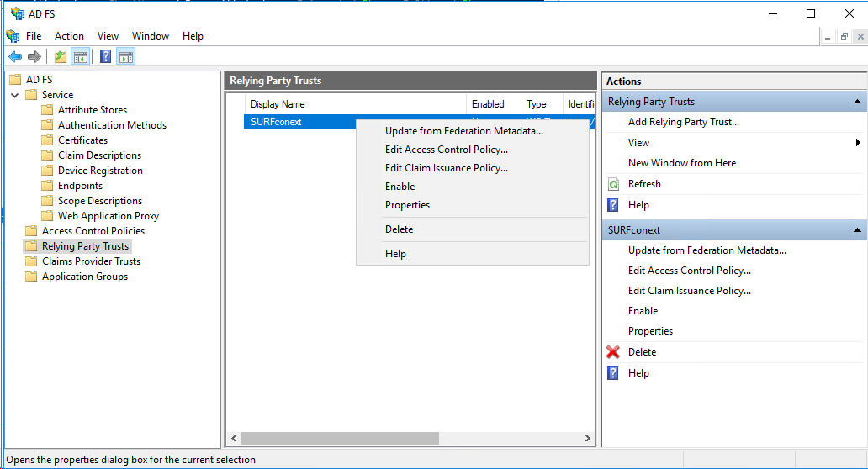The width and height of the screenshot is (868, 469).
Task: Open the File menu
Action: (x=34, y=36)
